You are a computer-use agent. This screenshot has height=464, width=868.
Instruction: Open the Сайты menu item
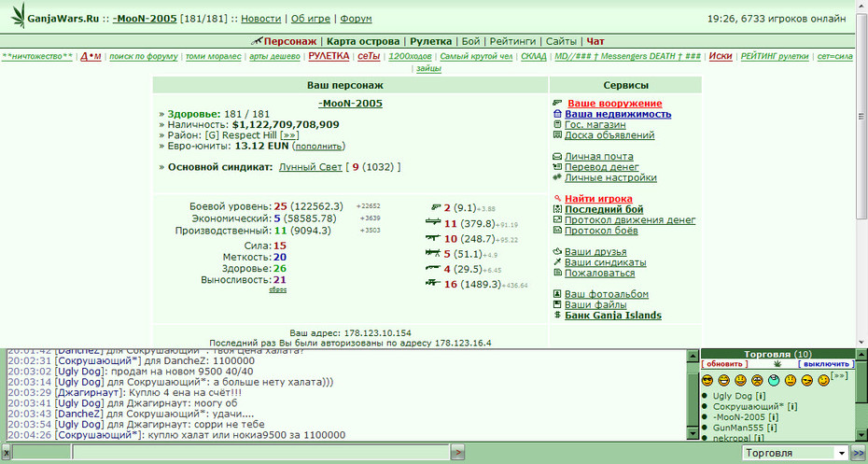pos(561,41)
